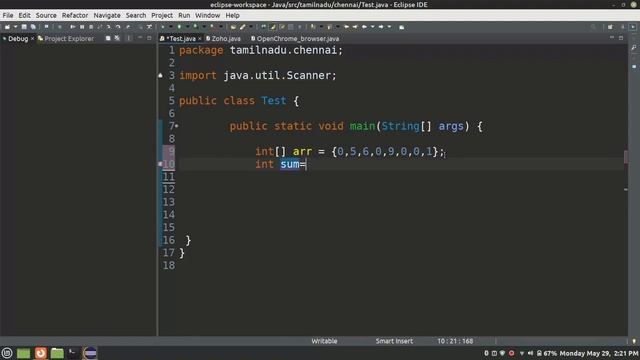Click 'Writable' in the status bar

pos(324,341)
